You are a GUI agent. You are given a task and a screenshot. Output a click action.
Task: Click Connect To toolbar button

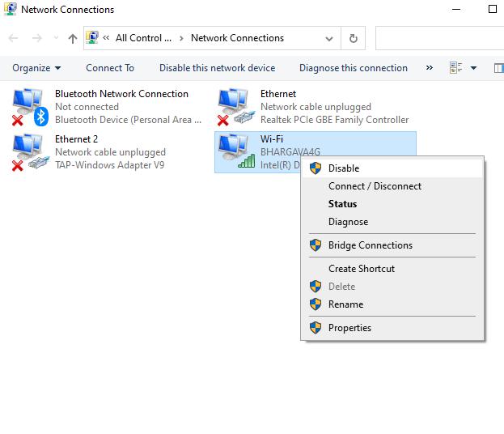click(x=110, y=68)
